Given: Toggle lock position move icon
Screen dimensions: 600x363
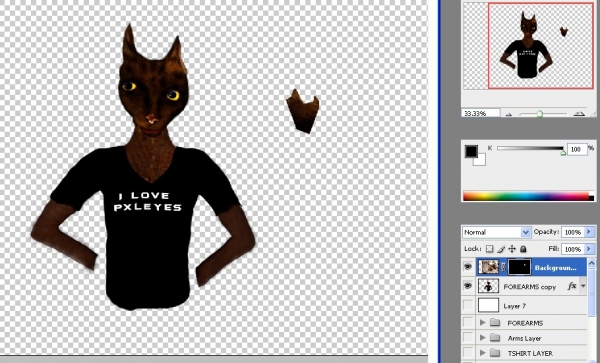Looking at the screenshot, I should tap(512, 249).
